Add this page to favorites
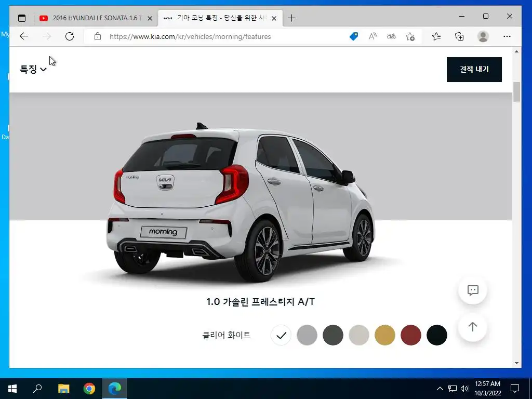This screenshot has width=532, height=399. [x=410, y=36]
